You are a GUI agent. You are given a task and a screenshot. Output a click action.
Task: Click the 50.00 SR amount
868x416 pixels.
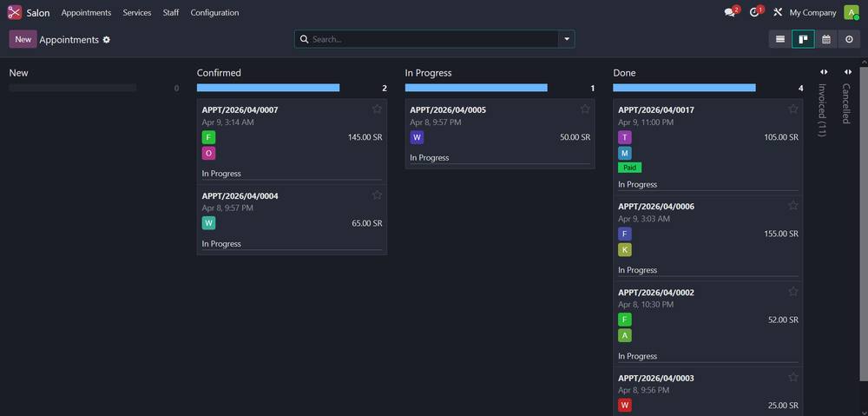575,137
